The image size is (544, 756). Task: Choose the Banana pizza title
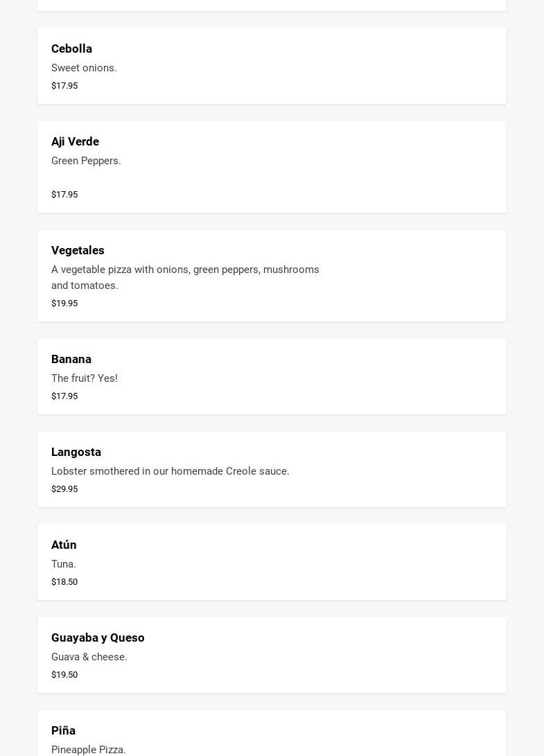[71, 359]
